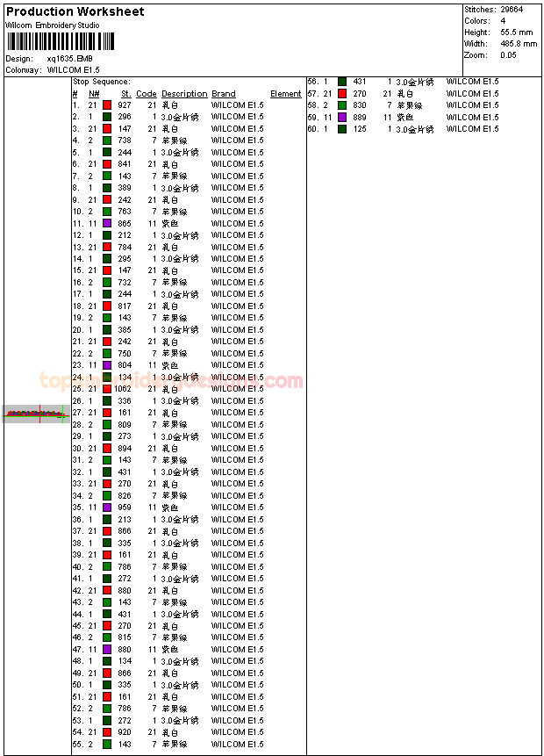The width and height of the screenshot is (544, 756).
Task: Click the design preview thumbnail on the left
Action: click(36, 414)
